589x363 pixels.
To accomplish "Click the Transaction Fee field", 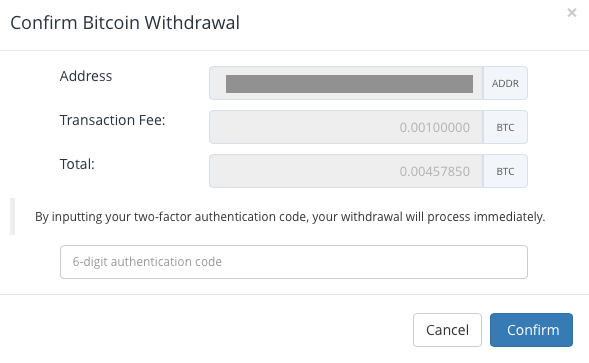I will 346,127.
